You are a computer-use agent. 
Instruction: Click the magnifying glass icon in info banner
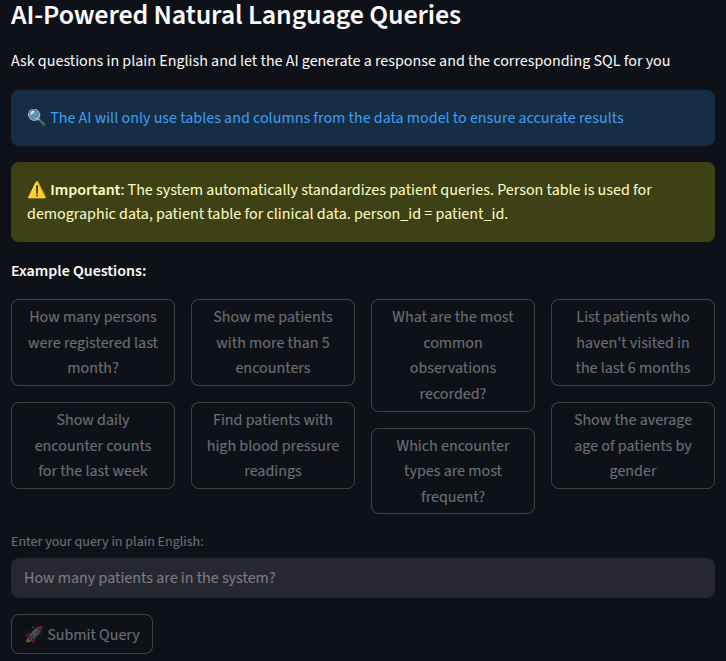tap(36, 118)
